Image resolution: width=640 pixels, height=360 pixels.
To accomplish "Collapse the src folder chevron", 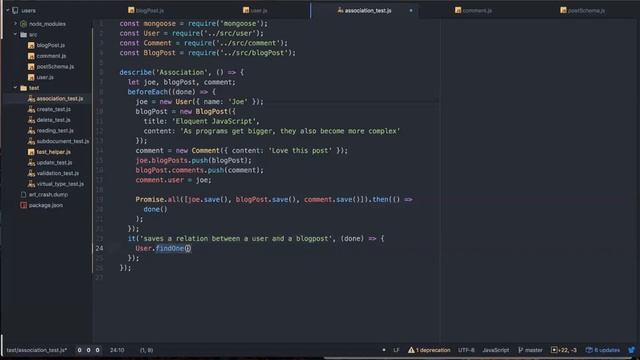I will [16, 34].
